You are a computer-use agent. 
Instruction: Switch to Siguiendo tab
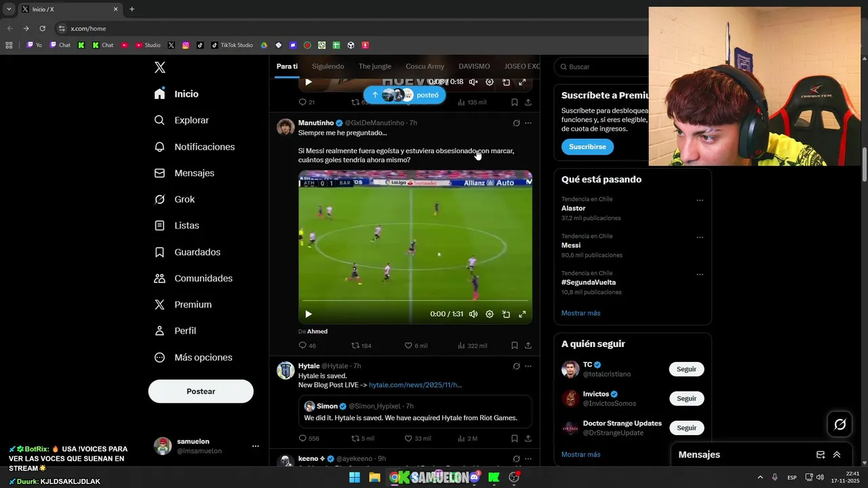pyautogui.click(x=328, y=66)
